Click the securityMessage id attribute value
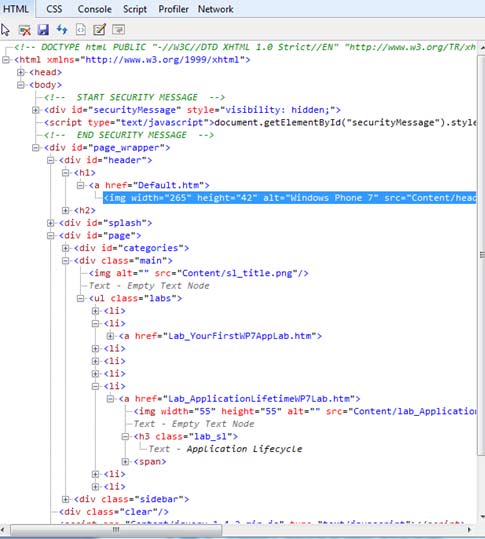This screenshot has height=539, width=485. tap(134, 110)
